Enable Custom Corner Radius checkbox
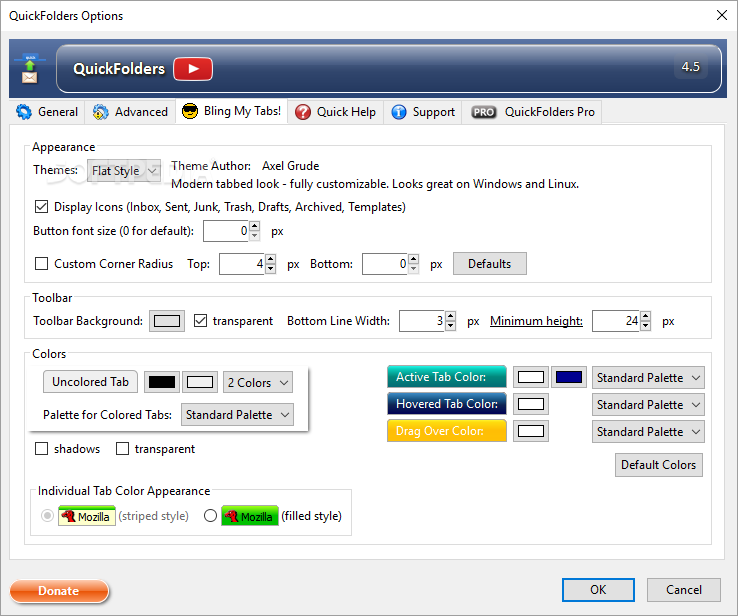This screenshot has width=738, height=616. tap(41, 264)
